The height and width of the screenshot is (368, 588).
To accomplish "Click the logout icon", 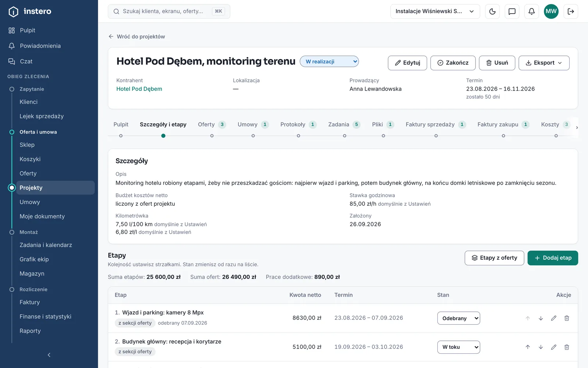I will pos(571,11).
